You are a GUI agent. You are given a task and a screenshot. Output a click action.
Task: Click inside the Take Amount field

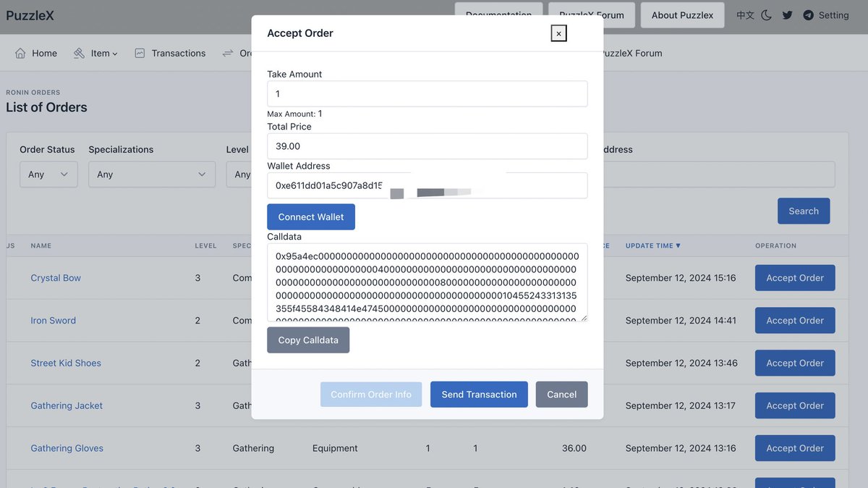click(x=427, y=93)
